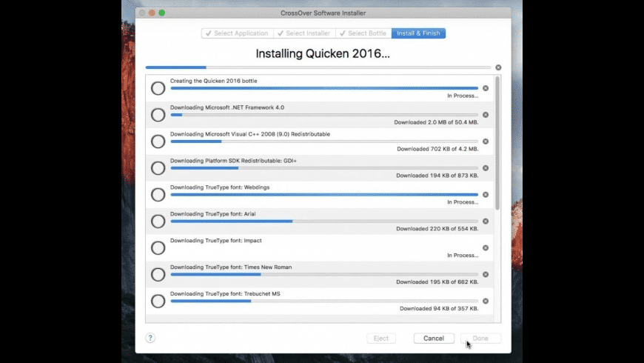Click status circle for Visual C++ 2008
This screenshot has width=644, height=363.
tap(158, 141)
